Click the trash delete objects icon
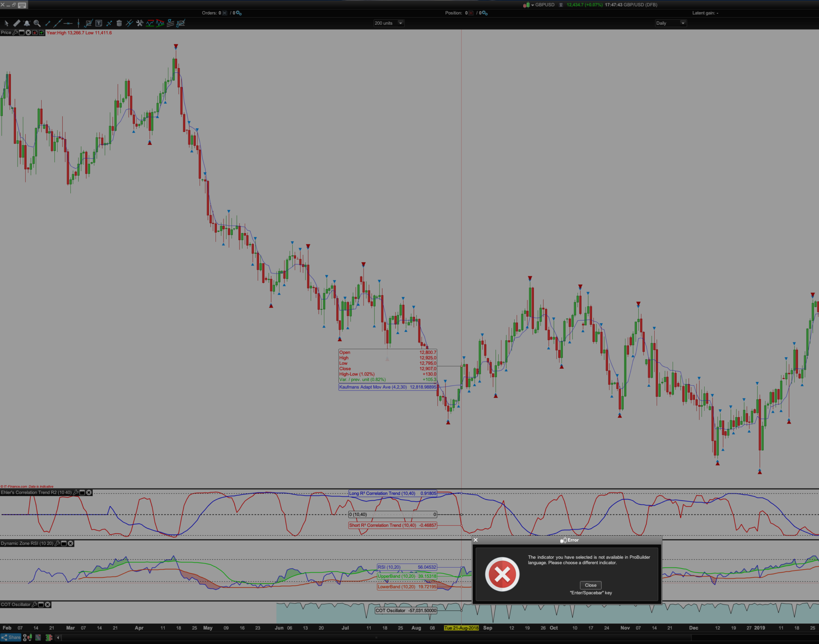819x644 pixels. (x=119, y=23)
